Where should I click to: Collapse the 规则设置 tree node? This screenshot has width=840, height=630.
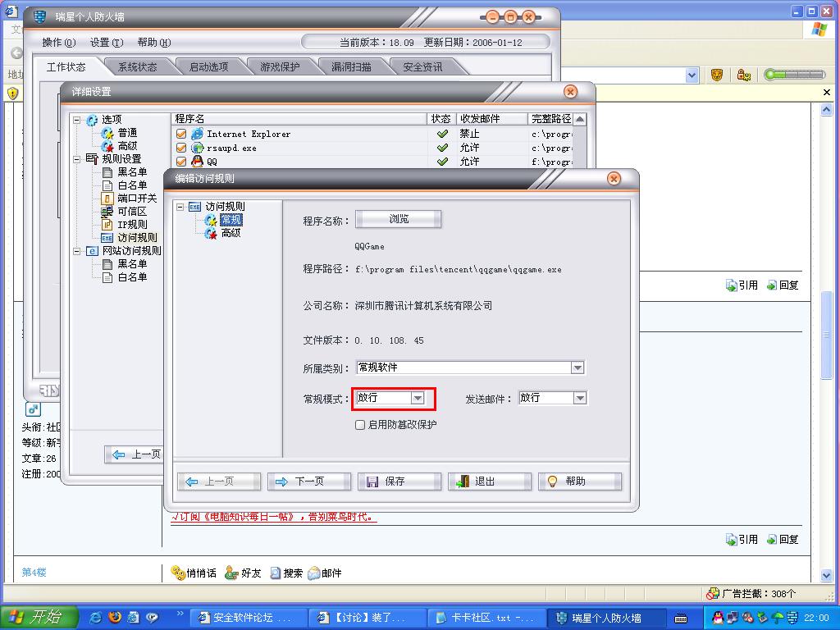coord(76,159)
